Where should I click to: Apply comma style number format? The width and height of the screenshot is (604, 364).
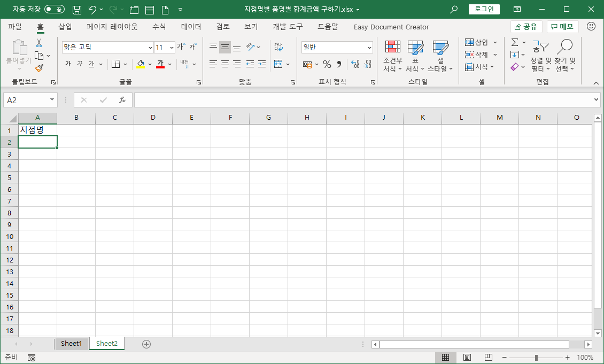pos(339,64)
